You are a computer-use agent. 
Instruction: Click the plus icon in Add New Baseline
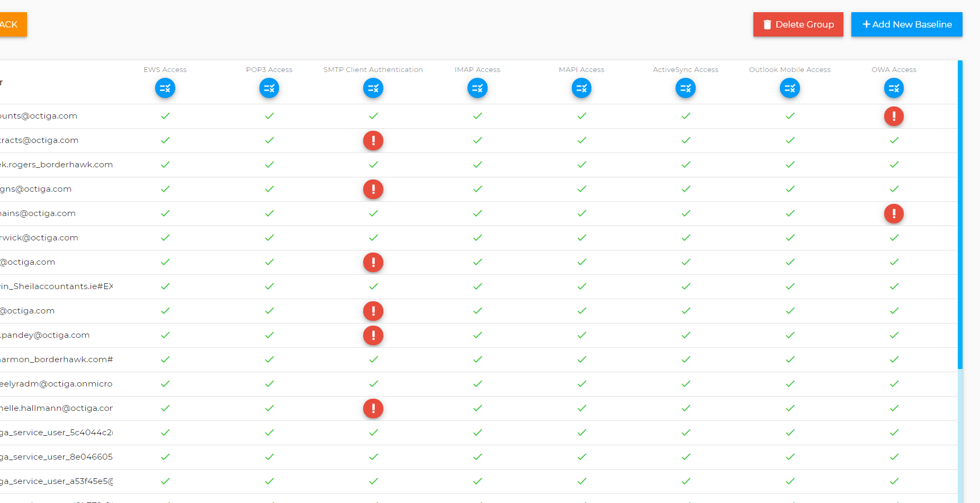pos(866,24)
